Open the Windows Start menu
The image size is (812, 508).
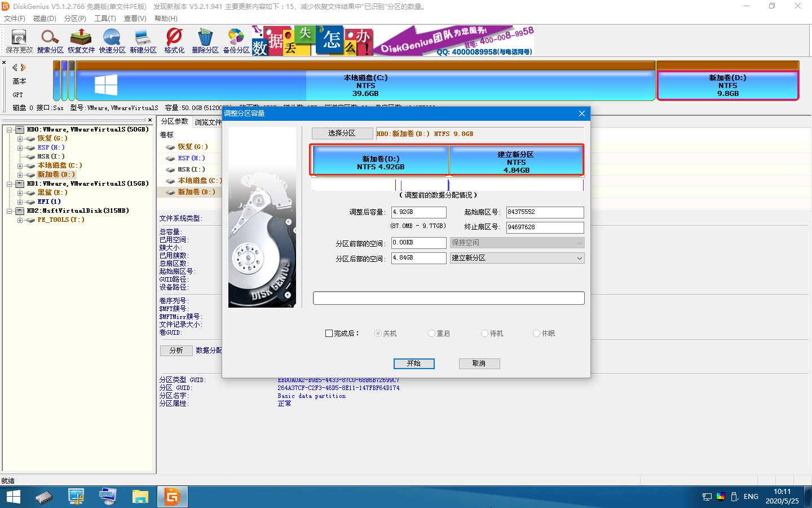click(13, 497)
